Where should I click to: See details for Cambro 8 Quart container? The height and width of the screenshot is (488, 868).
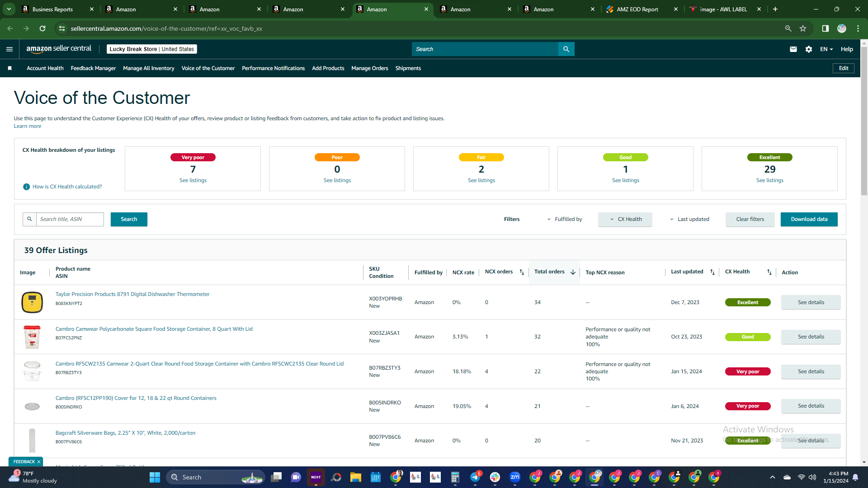pyautogui.click(x=811, y=337)
